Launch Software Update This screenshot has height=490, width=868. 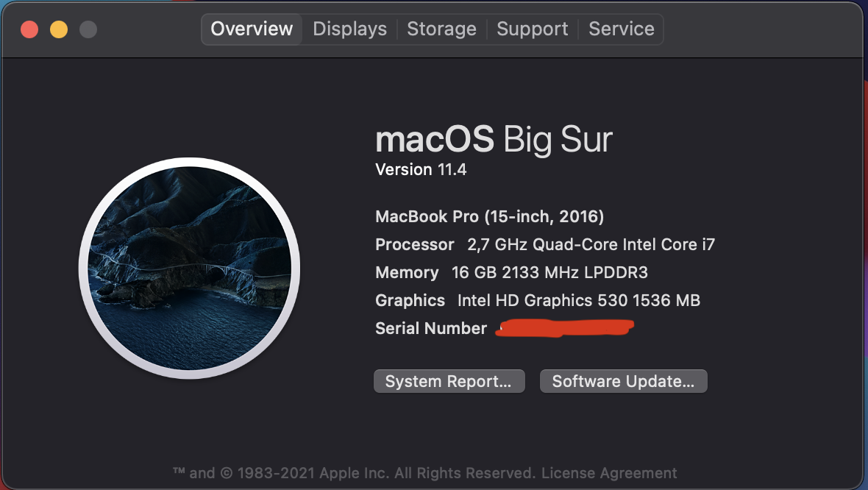[x=623, y=381]
